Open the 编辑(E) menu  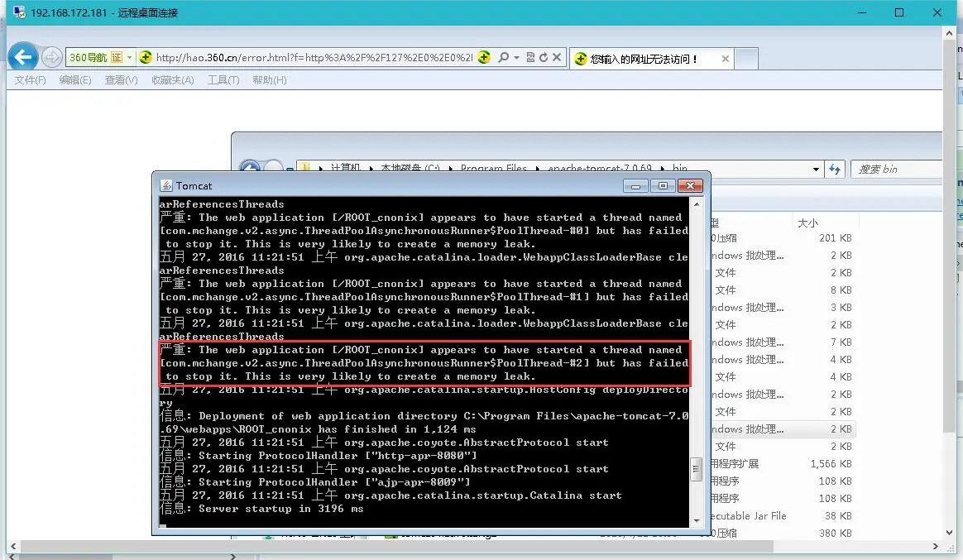pos(75,80)
